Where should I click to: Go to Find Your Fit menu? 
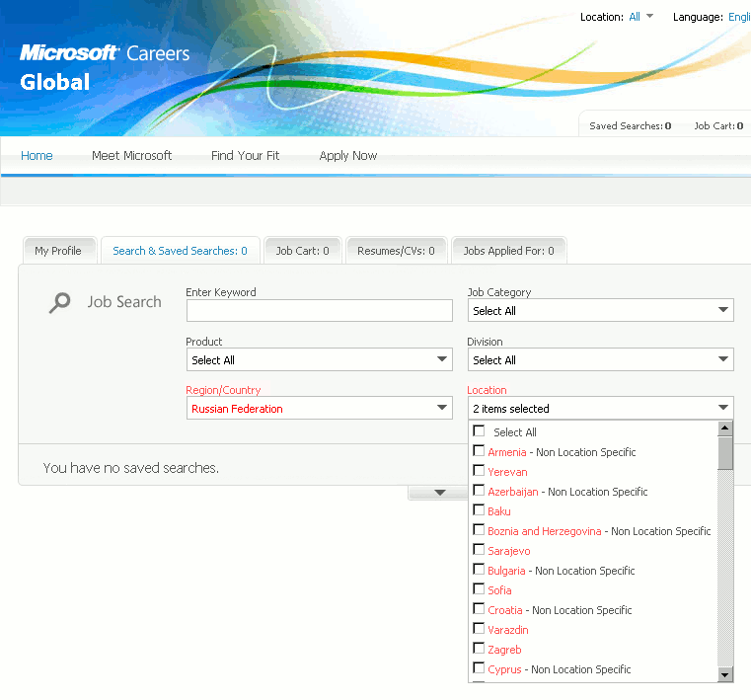[x=245, y=156]
